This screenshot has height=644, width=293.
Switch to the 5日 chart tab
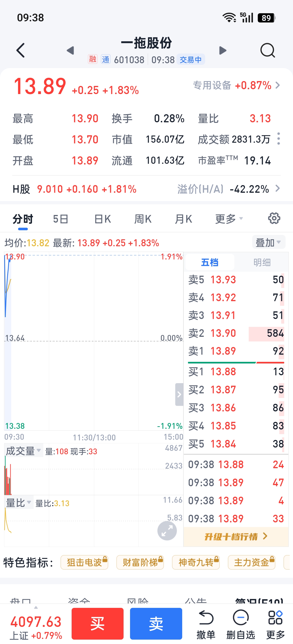(61, 219)
